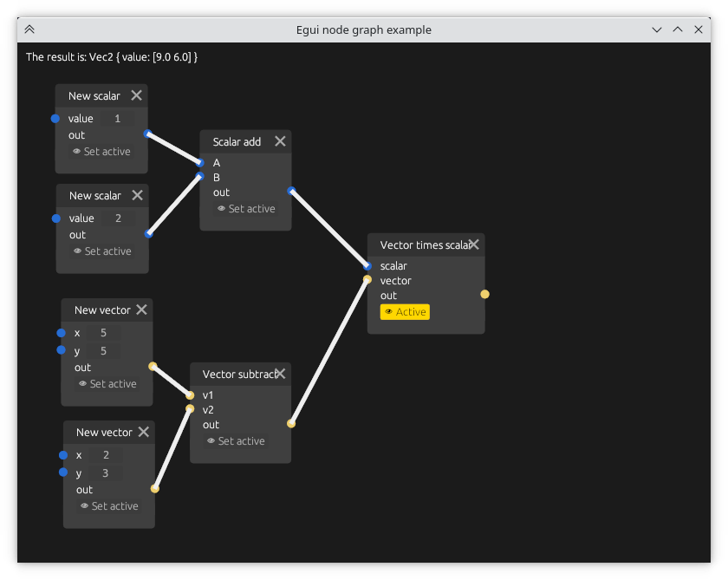Click the y field showing 3 in New vector

pyautogui.click(x=106, y=473)
